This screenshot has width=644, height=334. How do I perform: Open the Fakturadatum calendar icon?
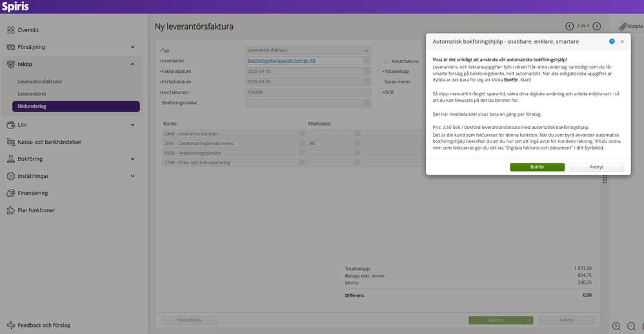367,71
